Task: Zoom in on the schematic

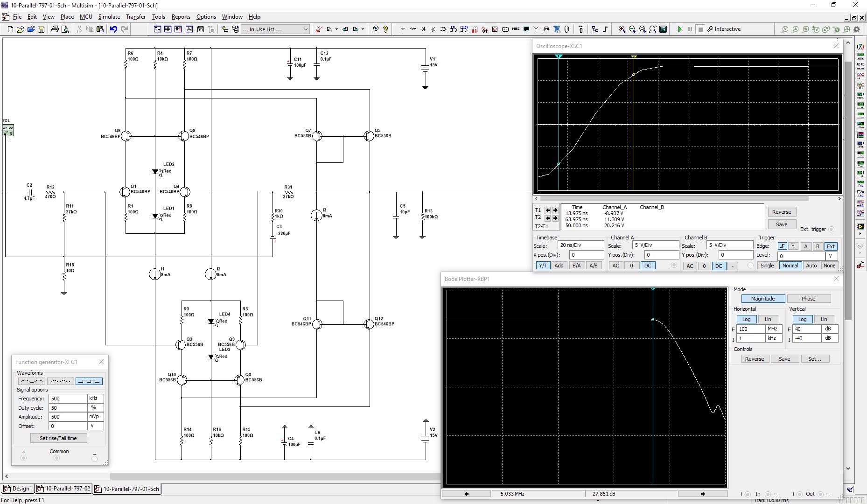Action: (622, 29)
